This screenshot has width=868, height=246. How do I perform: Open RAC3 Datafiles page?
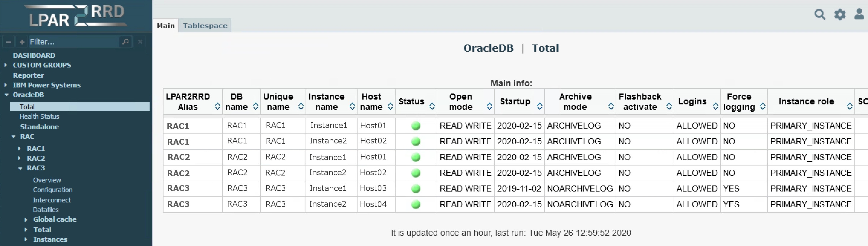(46, 210)
